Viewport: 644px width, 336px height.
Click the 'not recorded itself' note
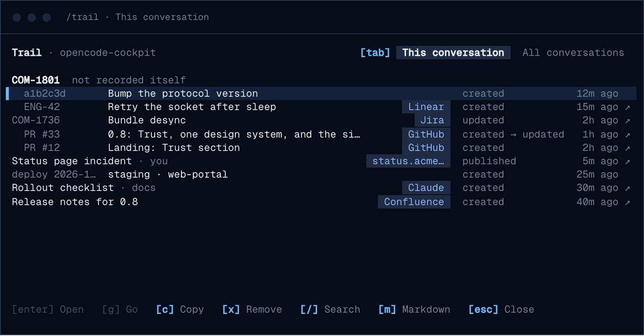click(x=129, y=80)
